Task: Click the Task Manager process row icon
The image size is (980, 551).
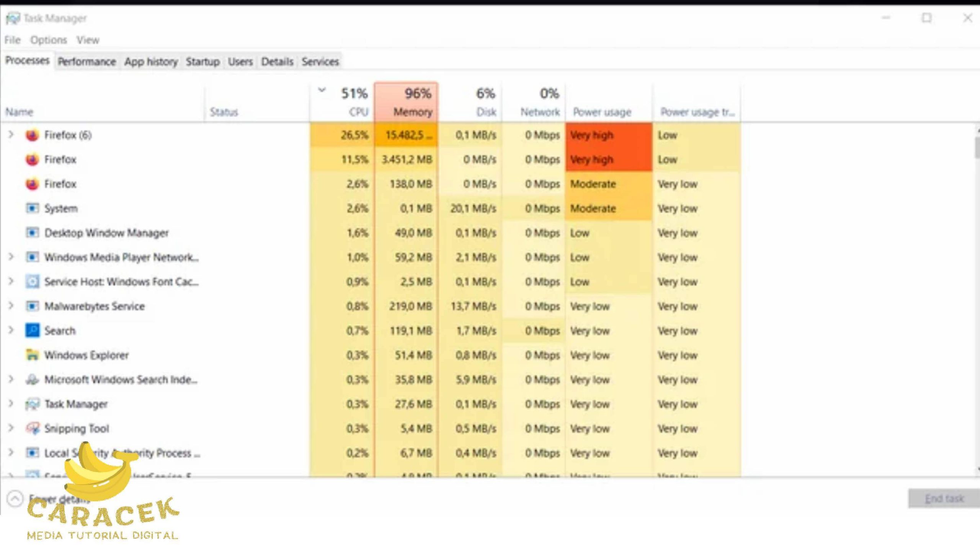Action: point(32,404)
